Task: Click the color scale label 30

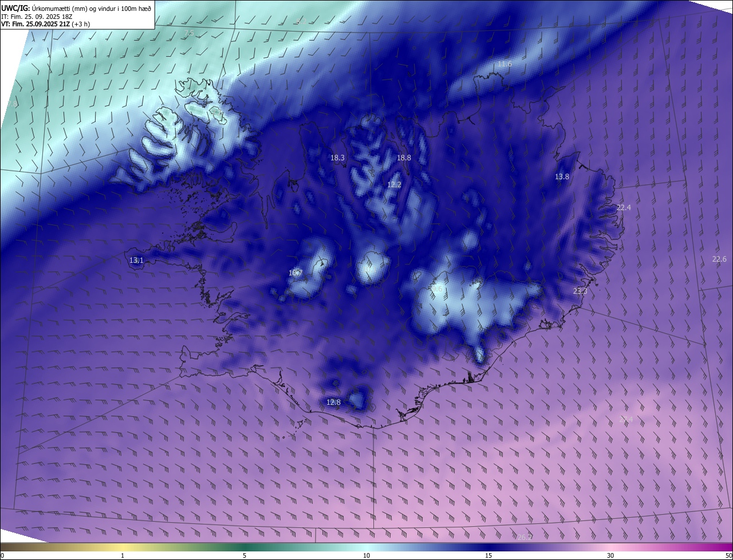Action: click(x=610, y=555)
